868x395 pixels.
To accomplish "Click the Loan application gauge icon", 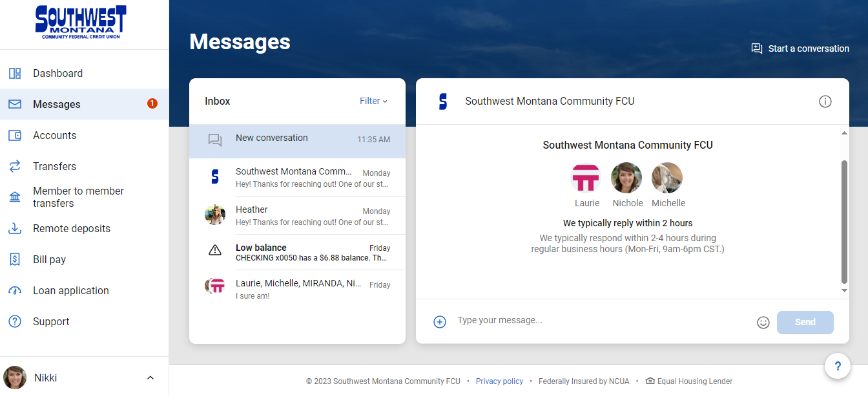I will tap(15, 290).
